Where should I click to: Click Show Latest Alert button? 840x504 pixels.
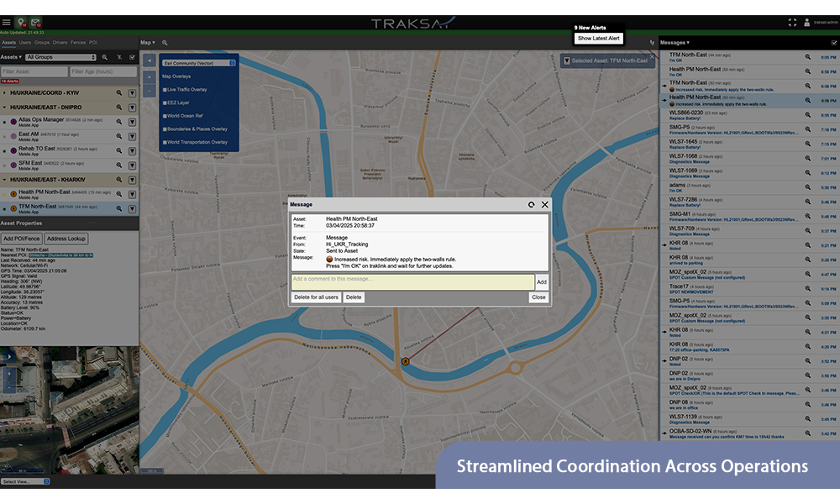click(x=598, y=39)
